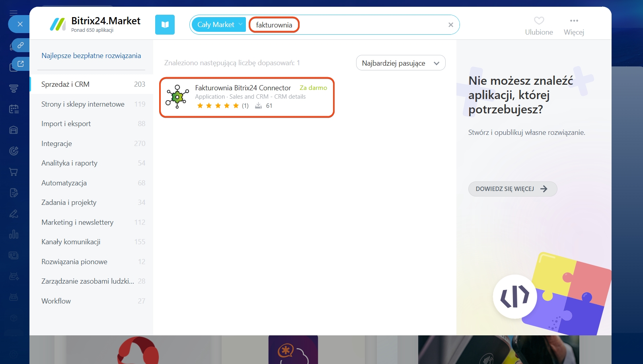Open Ulubione favorites heart icon

click(539, 21)
